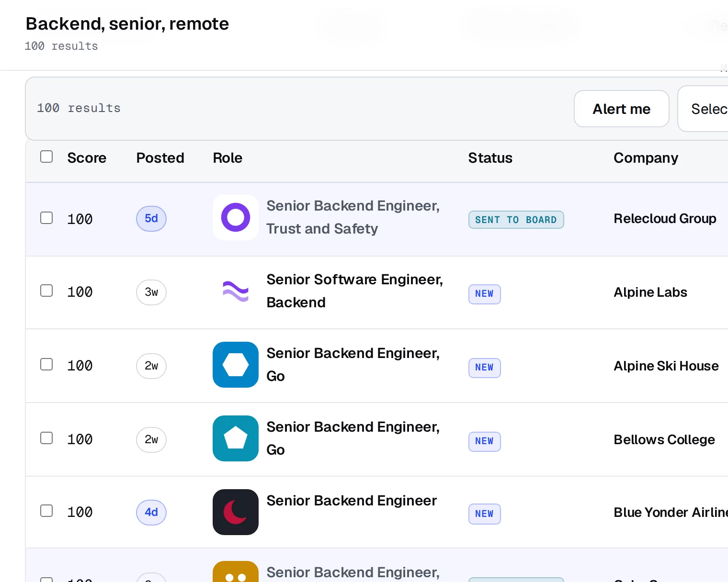Click the Role column header
The image size is (728, 582).
tap(227, 158)
